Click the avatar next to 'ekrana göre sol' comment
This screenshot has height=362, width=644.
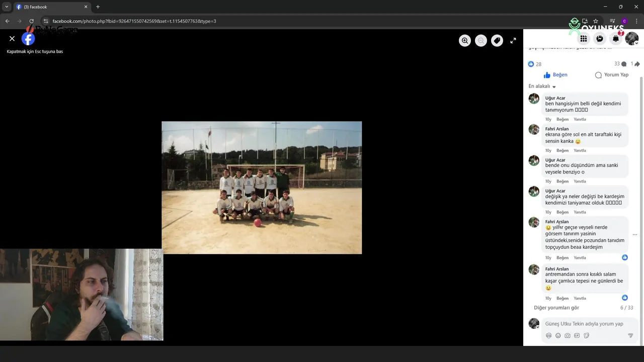click(534, 129)
